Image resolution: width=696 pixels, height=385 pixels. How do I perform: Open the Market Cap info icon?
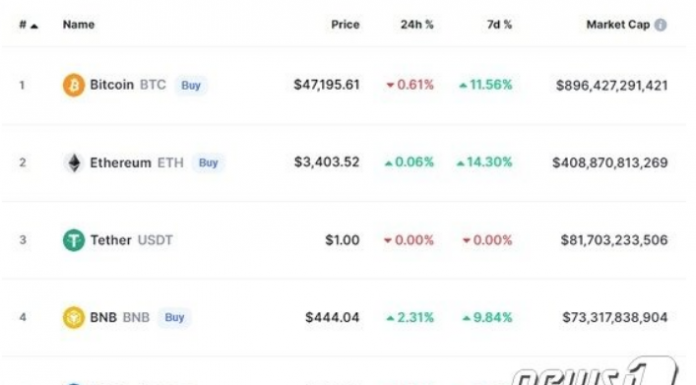click(660, 25)
